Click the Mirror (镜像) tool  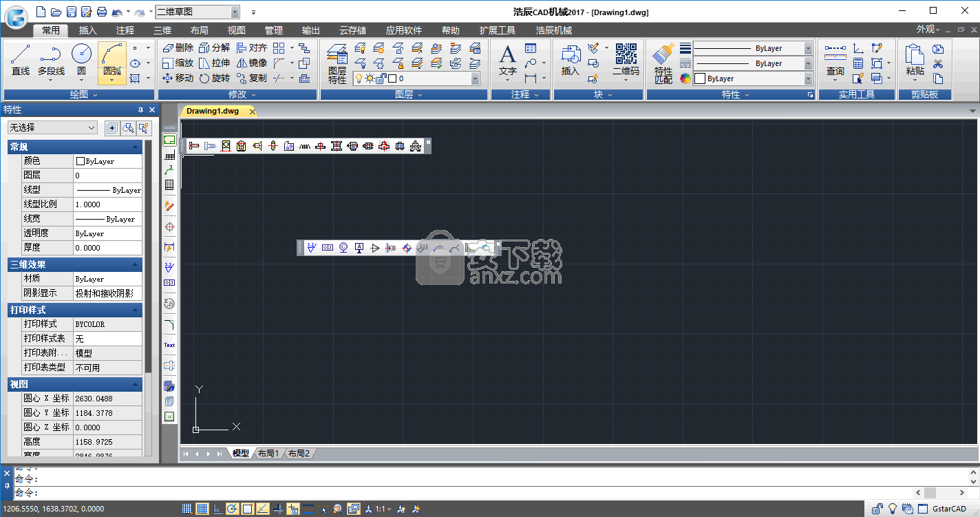(252, 63)
